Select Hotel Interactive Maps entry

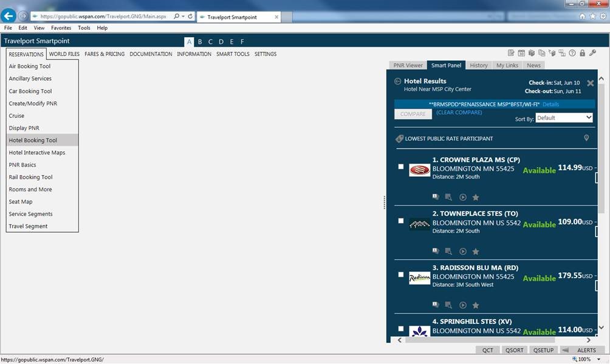click(x=43, y=153)
